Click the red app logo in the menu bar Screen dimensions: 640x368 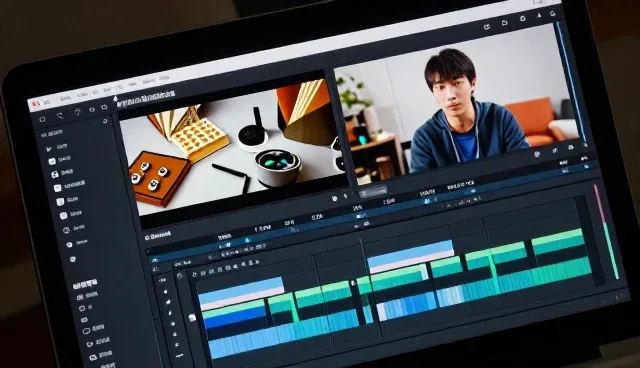tap(36, 104)
